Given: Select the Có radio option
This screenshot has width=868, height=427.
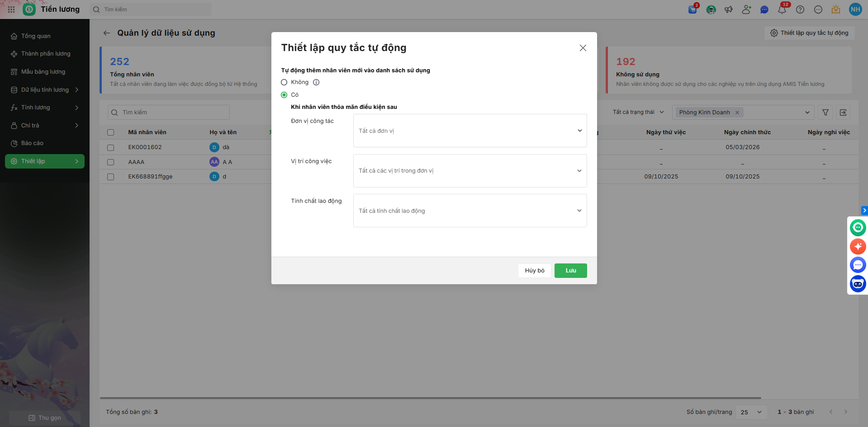Looking at the screenshot, I should point(284,95).
